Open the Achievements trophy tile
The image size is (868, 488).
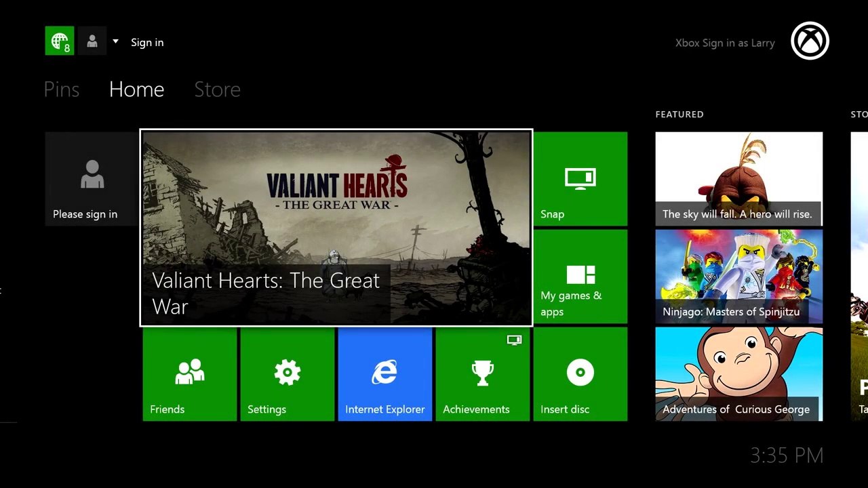[x=483, y=374]
